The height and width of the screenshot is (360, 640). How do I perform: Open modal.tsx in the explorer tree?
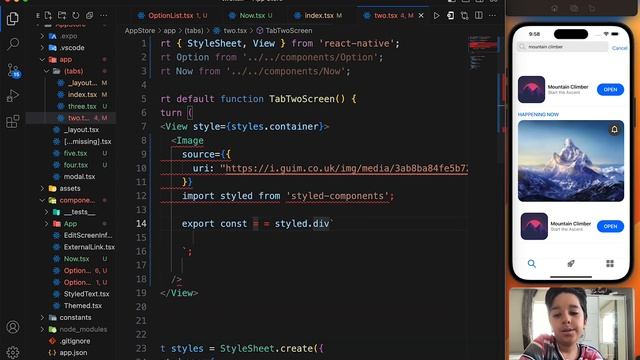point(79,177)
